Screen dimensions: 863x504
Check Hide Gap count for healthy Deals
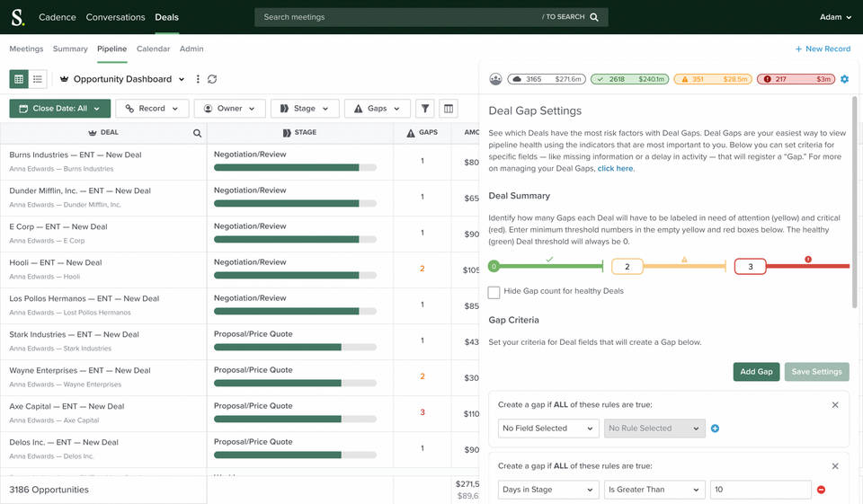(494, 292)
